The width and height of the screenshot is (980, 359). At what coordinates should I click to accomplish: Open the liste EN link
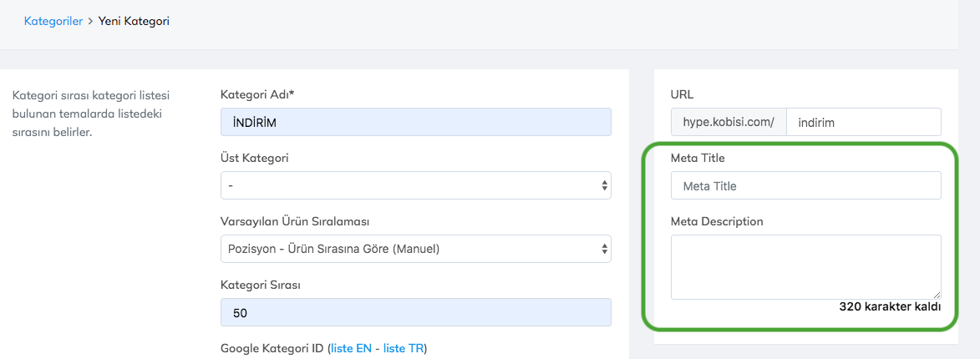point(351,348)
